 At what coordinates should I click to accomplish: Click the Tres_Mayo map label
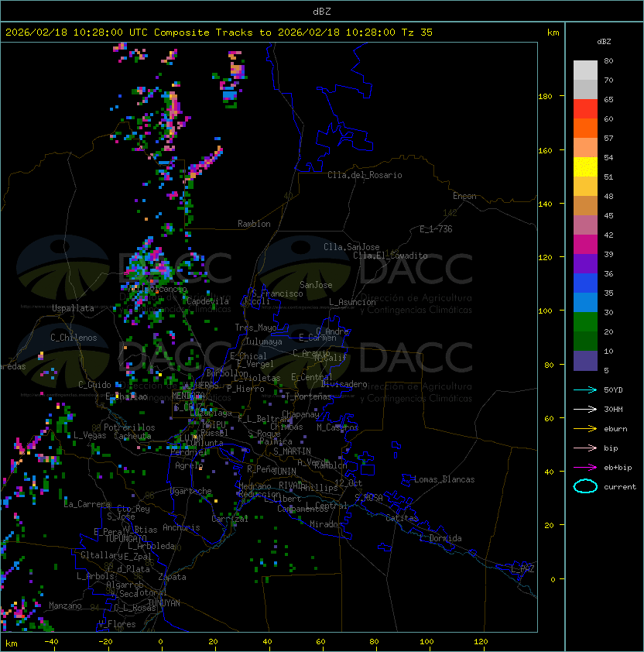click(x=255, y=328)
